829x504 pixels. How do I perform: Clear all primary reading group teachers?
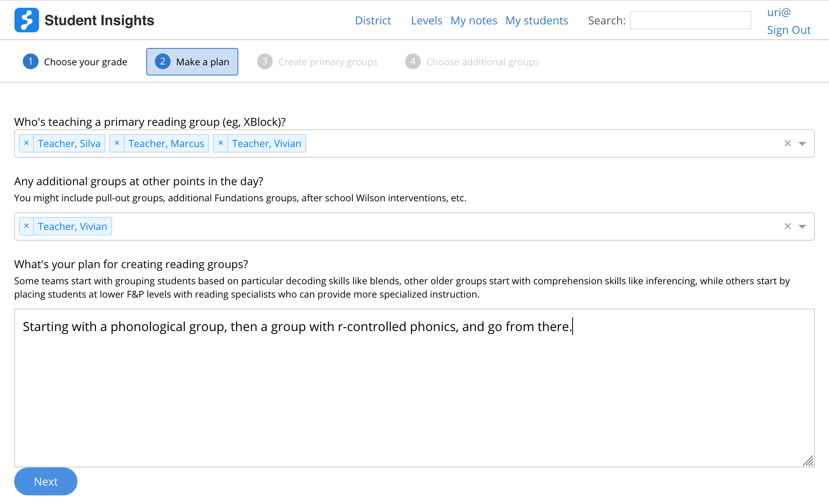pos(787,143)
